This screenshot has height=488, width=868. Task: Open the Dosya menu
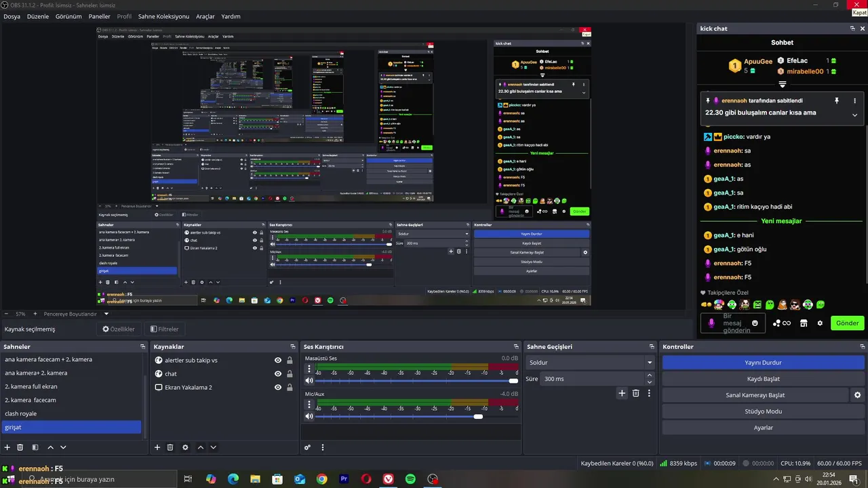coord(12,16)
